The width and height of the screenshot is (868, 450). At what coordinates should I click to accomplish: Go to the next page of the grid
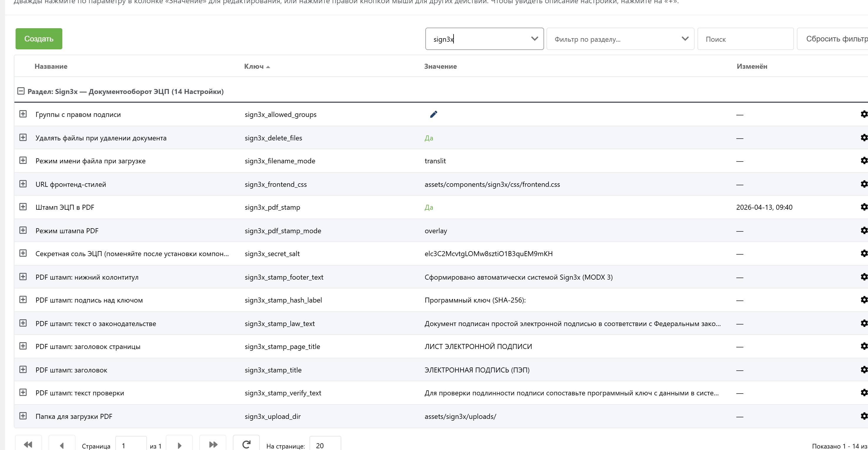[179, 445]
